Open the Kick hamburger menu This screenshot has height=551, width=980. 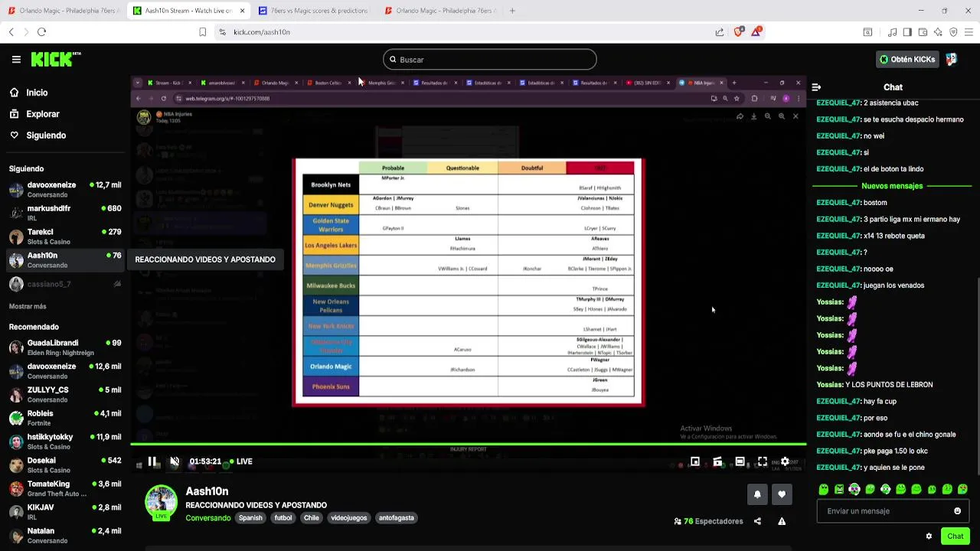[16, 59]
